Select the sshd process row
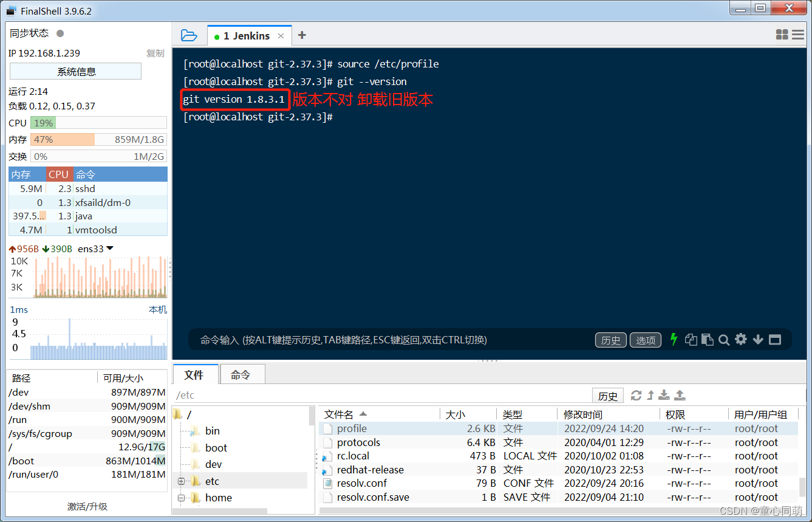Image resolution: width=812 pixels, height=522 pixels. tap(88, 188)
